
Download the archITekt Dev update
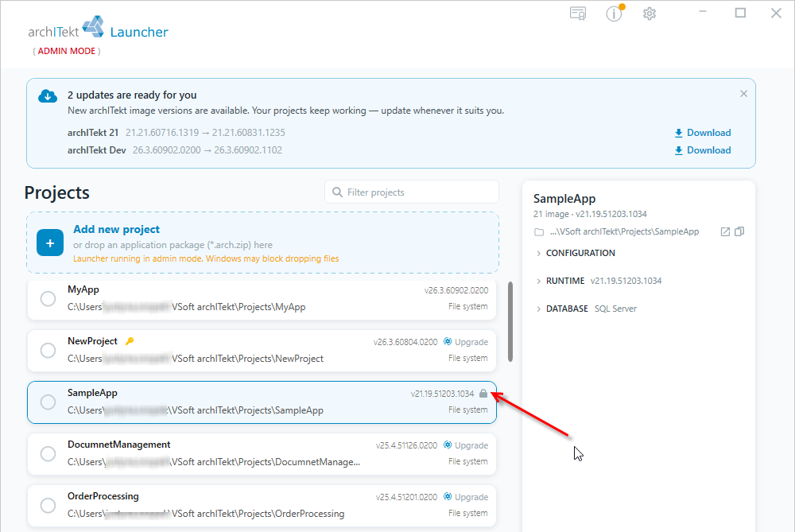(x=703, y=150)
